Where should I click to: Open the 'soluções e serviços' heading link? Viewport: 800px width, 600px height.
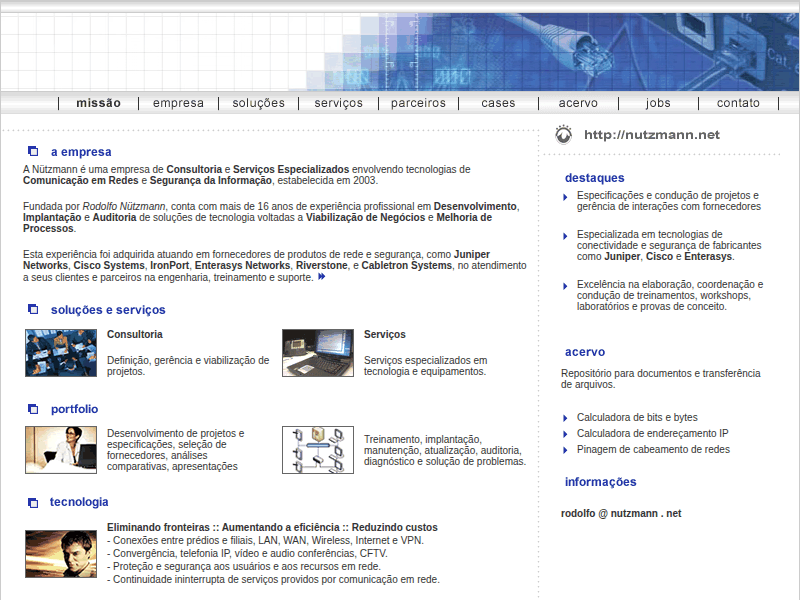pyautogui.click(x=108, y=310)
